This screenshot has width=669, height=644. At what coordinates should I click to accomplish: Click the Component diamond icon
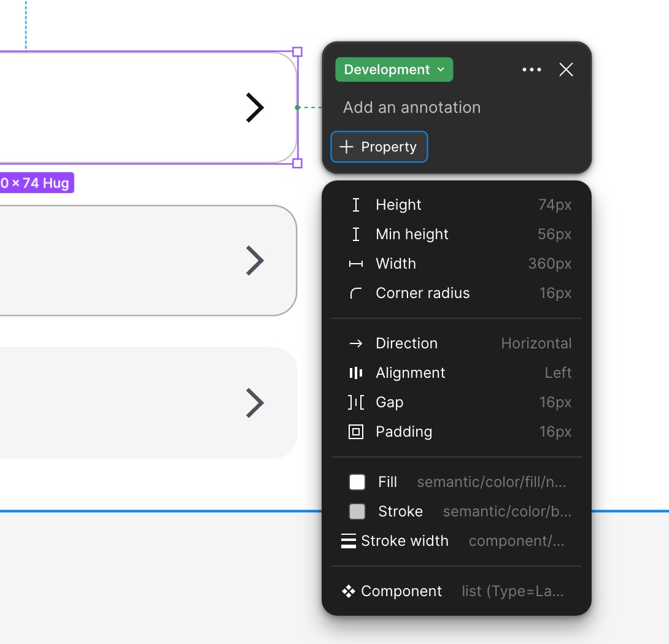(348, 591)
